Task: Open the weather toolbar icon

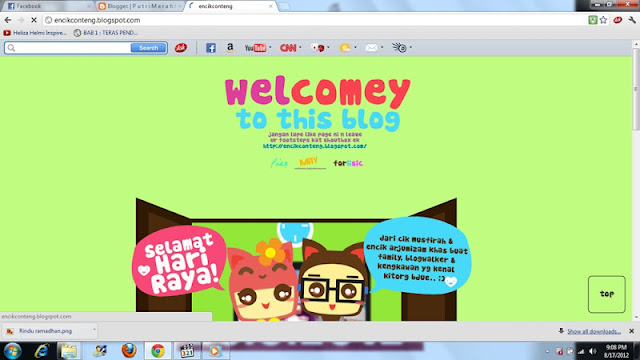Action: click(x=345, y=48)
